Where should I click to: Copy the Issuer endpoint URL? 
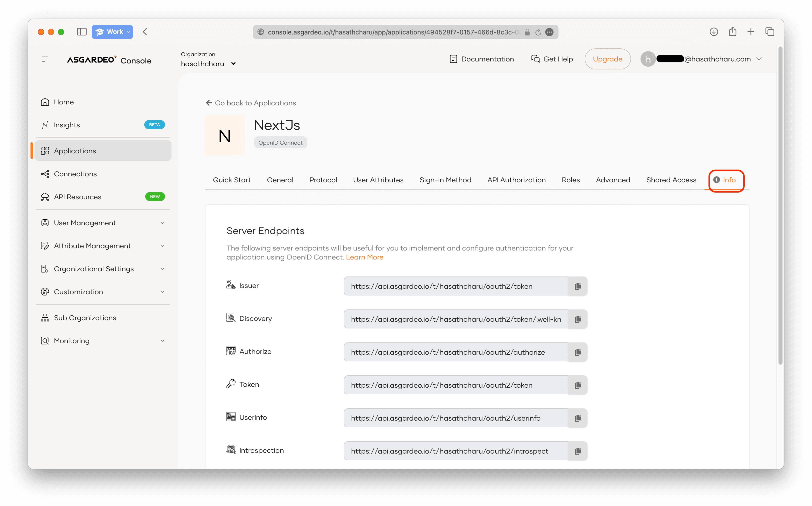tap(577, 286)
